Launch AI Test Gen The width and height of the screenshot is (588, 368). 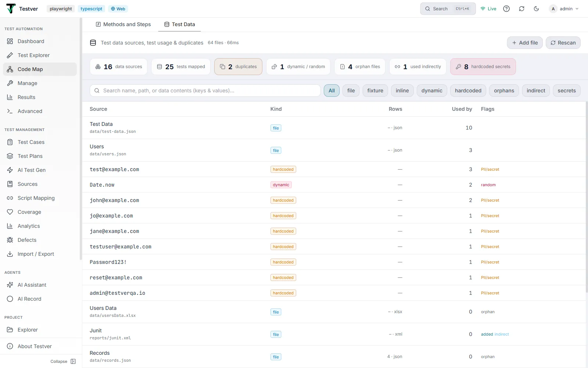click(40, 170)
